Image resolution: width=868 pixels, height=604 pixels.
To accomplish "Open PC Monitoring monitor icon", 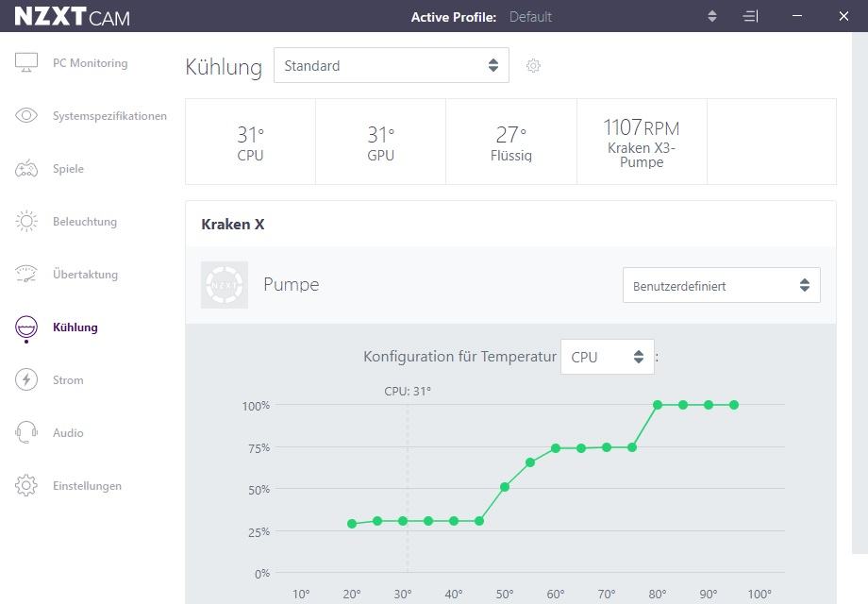I will [x=26, y=62].
